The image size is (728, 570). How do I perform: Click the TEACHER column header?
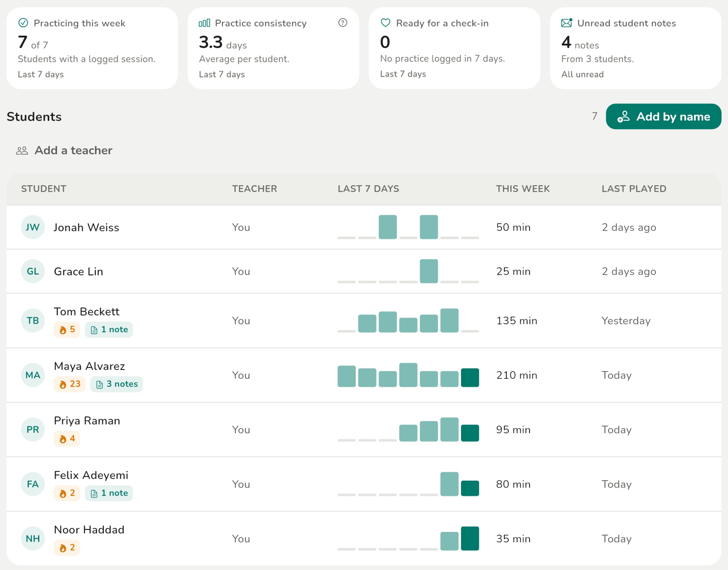point(254,189)
